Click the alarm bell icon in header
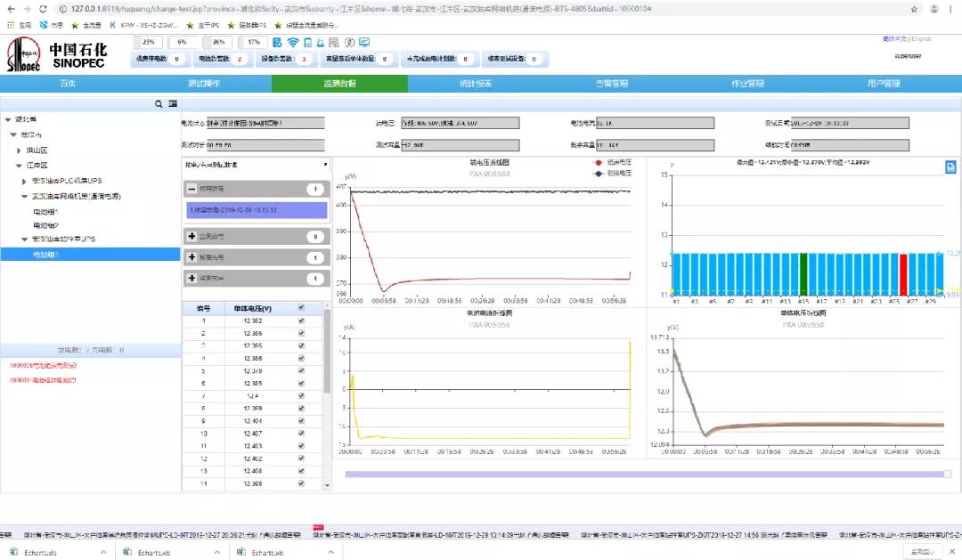Viewport: 962px width, 560px height. (x=322, y=43)
